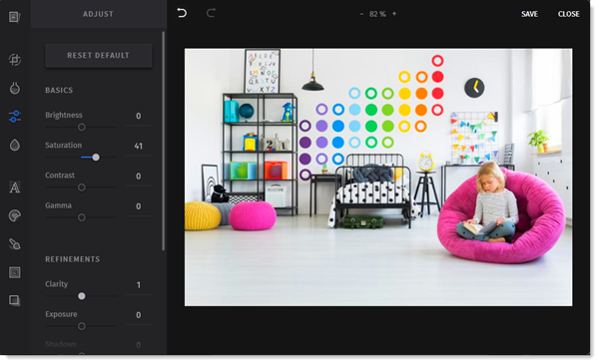Select the adjust sliders tool icon
The width and height of the screenshot is (599, 364).
tap(15, 117)
